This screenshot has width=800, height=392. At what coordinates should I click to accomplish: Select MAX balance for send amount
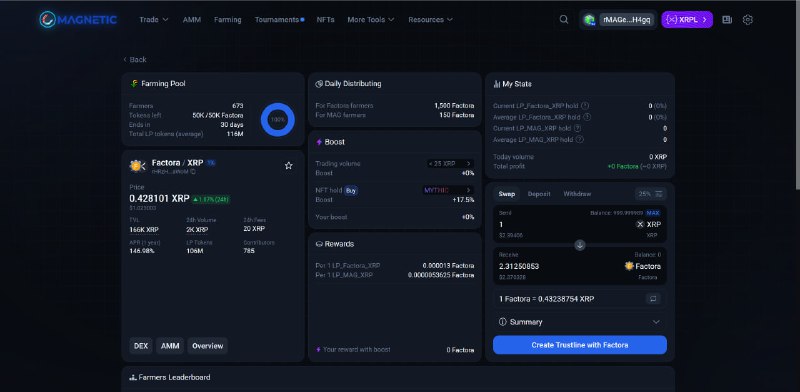pos(653,212)
